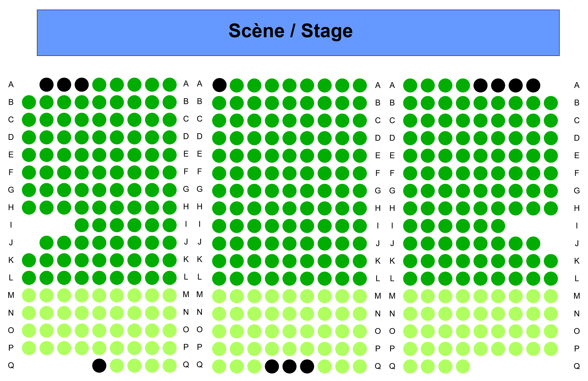Select the rightmost black seat in right row A
The height and width of the screenshot is (381, 588).
(x=533, y=85)
